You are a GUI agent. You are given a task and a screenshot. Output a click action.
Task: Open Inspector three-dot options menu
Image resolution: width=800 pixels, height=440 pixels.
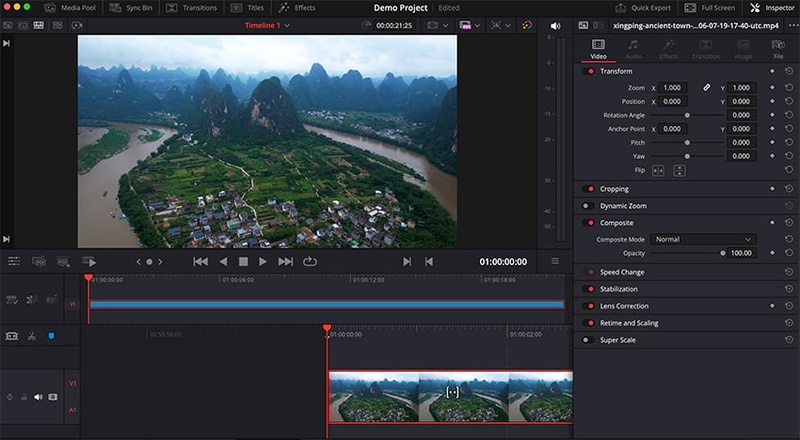[x=792, y=26]
